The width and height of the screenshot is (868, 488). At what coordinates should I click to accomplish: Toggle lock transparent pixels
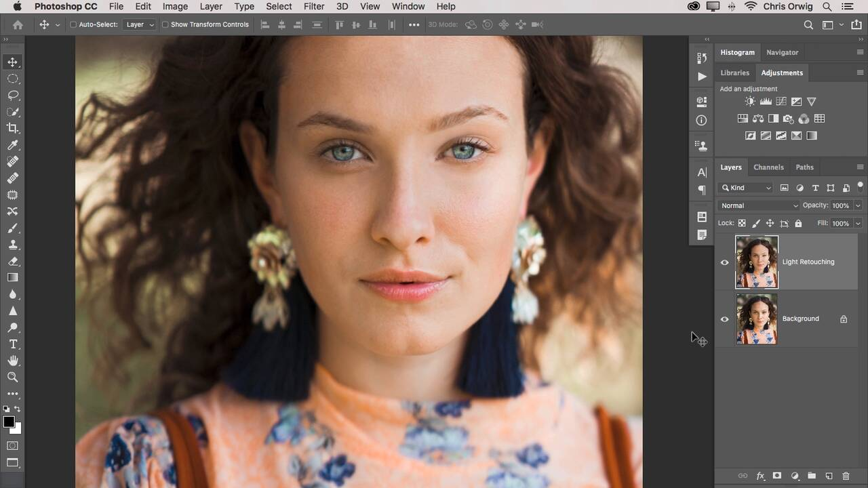pos(742,223)
